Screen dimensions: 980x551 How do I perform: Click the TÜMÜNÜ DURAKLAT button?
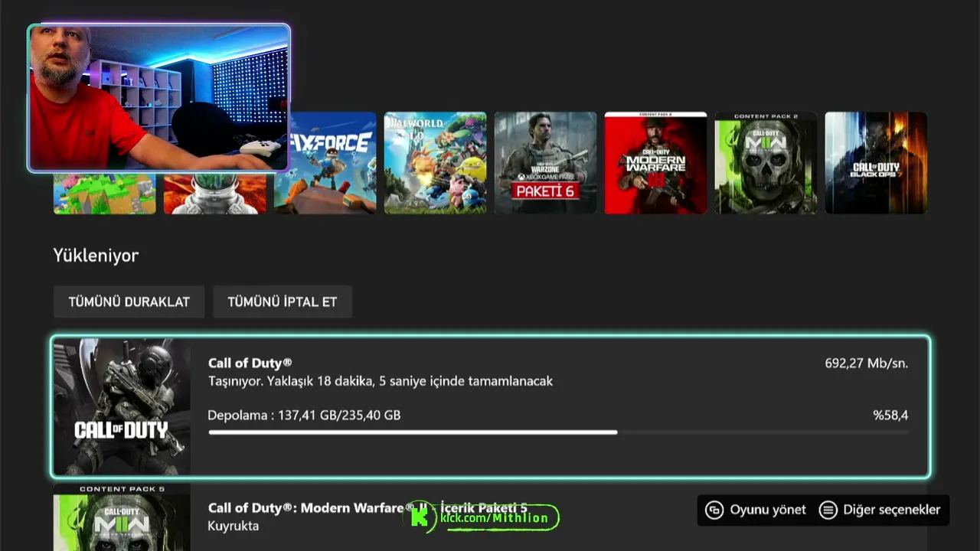pos(129,302)
